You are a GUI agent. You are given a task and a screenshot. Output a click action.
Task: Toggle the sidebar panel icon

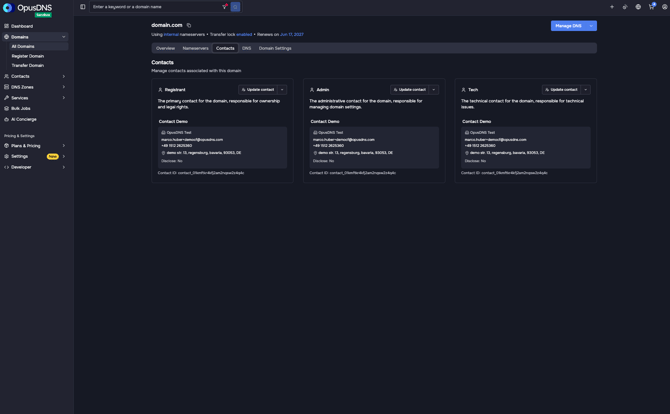[82, 7]
